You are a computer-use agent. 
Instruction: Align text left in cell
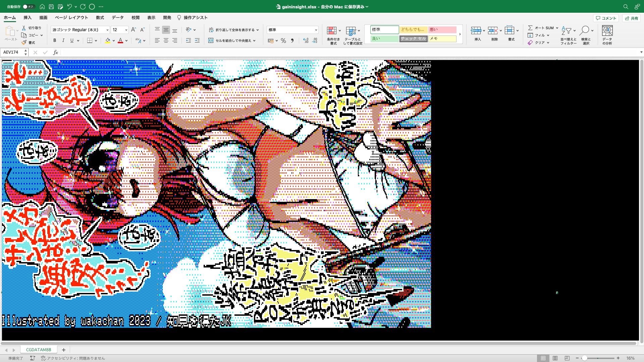[x=157, y=41]
